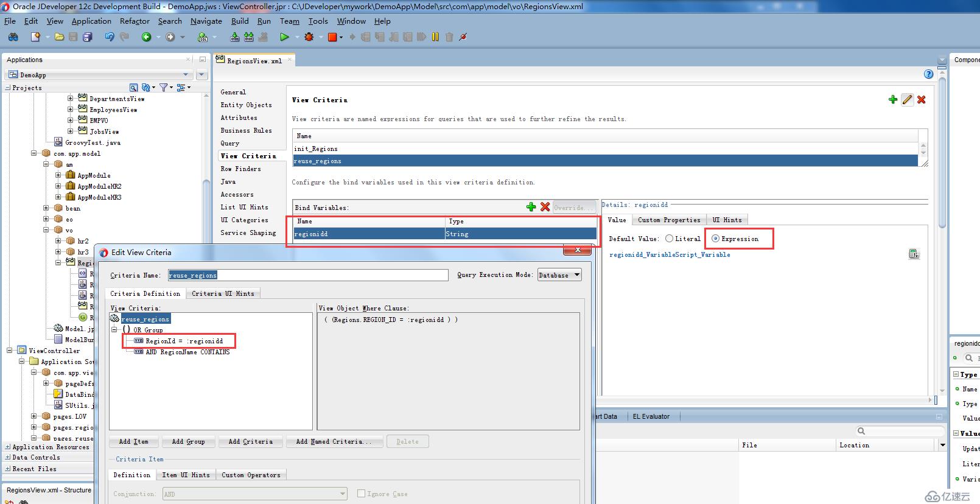Click the Rebuild project icon

[248, 37]
